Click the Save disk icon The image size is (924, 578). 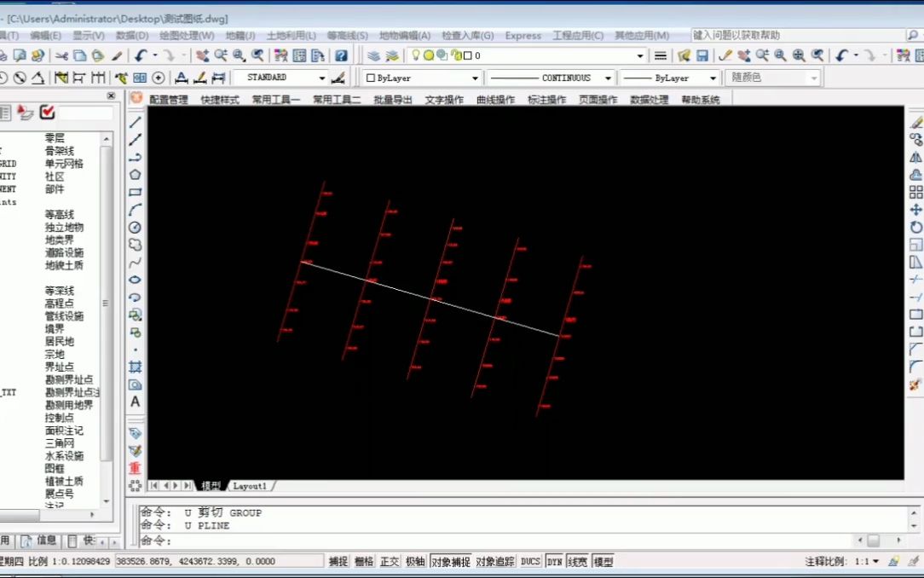[x=702, y=55]
